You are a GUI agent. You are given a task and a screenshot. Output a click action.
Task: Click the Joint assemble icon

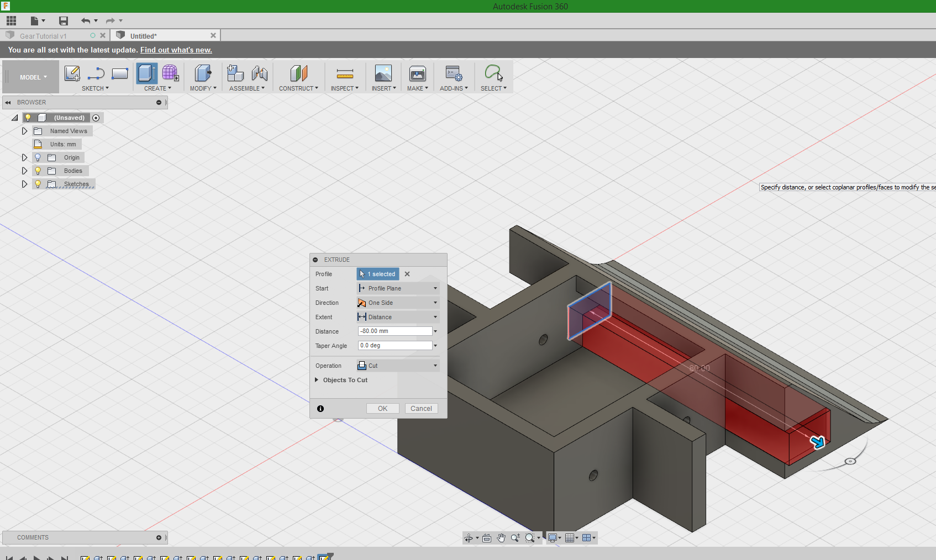point(259,73)
